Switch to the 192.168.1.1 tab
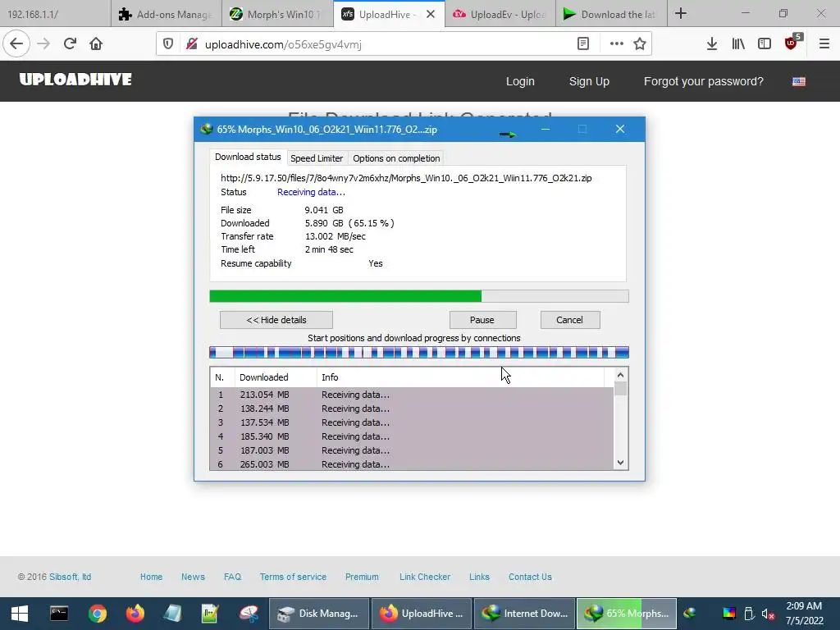The width and height of the screenshot is (840, 630). pos(56,14)
